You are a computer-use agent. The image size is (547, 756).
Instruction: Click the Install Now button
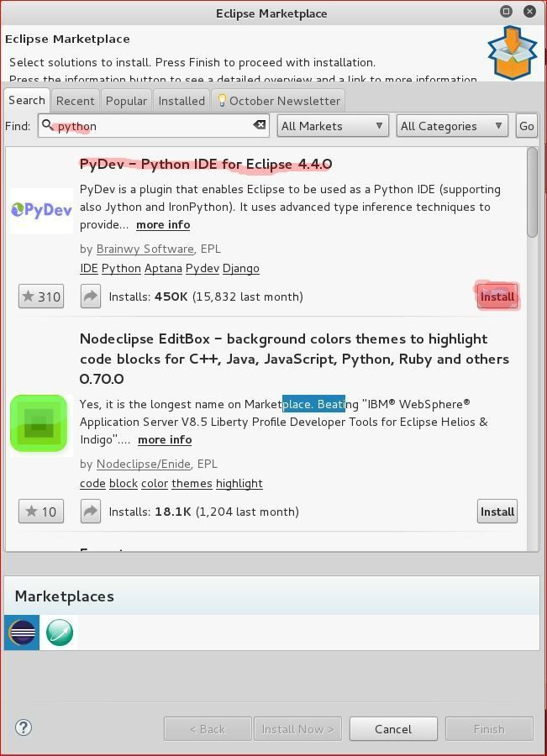coord(297,728)
